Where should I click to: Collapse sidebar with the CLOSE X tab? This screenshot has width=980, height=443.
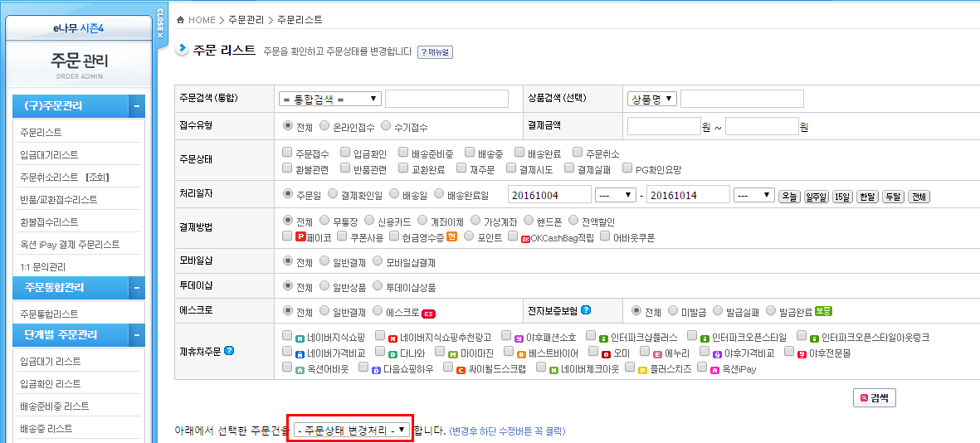pyautogui.click(x=160, y=23)
